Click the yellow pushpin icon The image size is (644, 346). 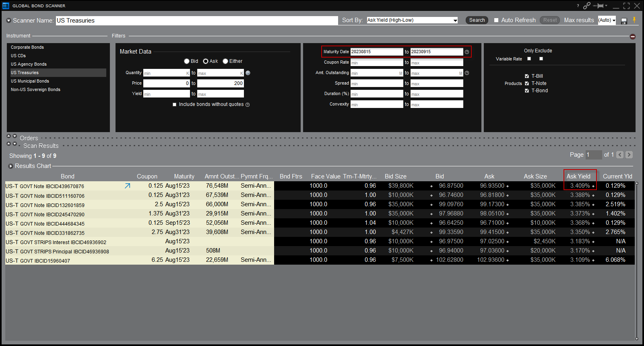[x=634, y=20]
